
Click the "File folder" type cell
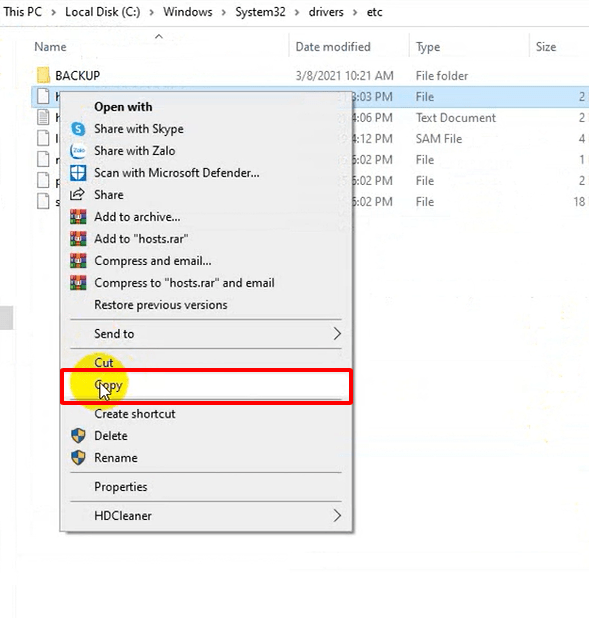click(442, 75)
